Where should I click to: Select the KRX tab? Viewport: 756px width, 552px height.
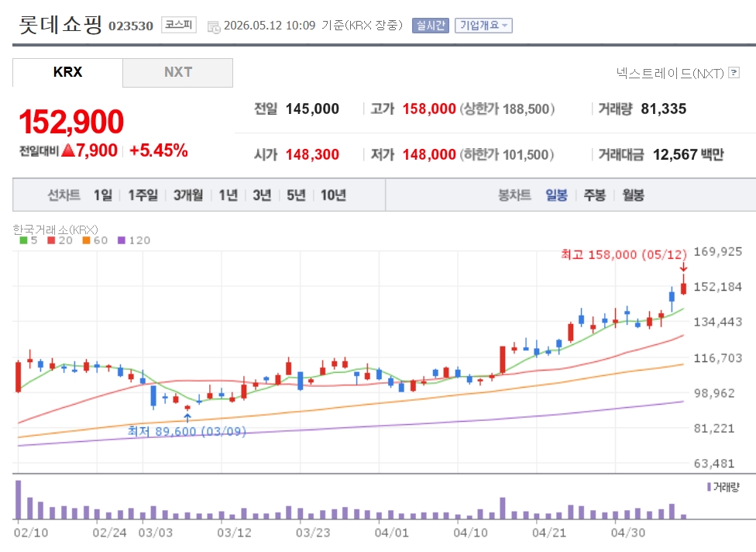[x=67, y=72]
